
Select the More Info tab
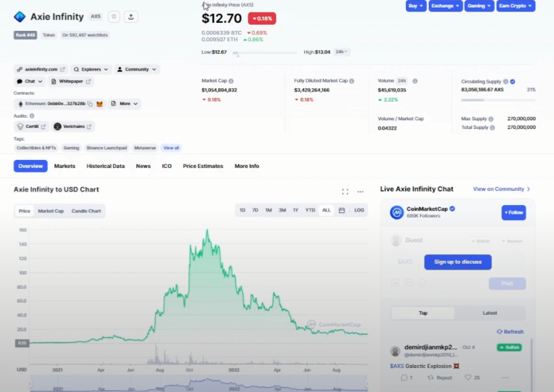(x=246, y=166)
